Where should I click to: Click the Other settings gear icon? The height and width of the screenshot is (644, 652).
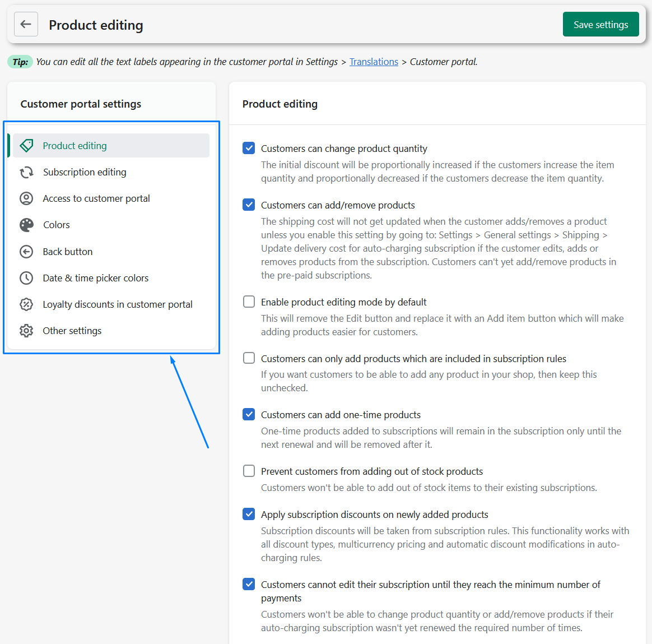(27, 331)
